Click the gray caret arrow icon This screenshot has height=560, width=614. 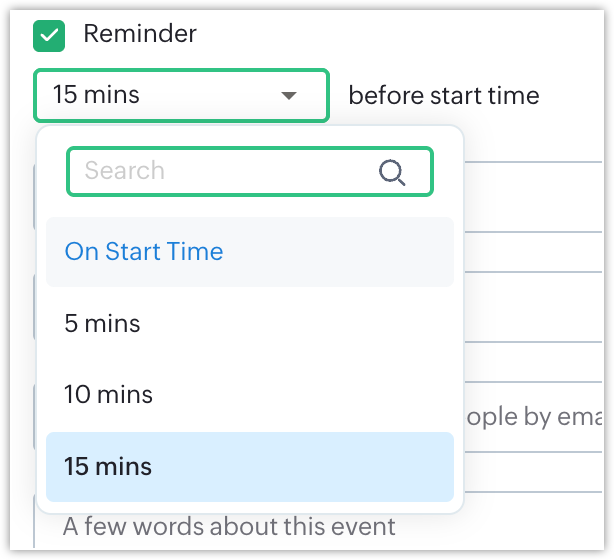pos(289,96)
